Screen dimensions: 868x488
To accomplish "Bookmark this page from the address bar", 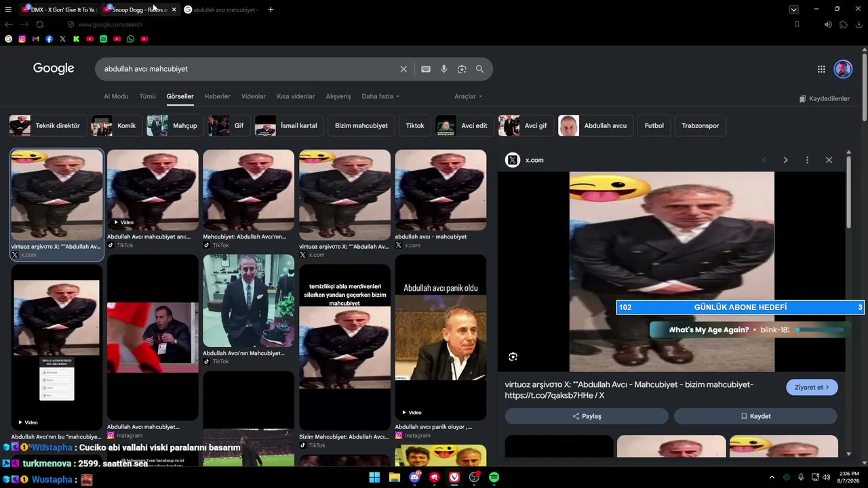I will [x=797, y=24].
